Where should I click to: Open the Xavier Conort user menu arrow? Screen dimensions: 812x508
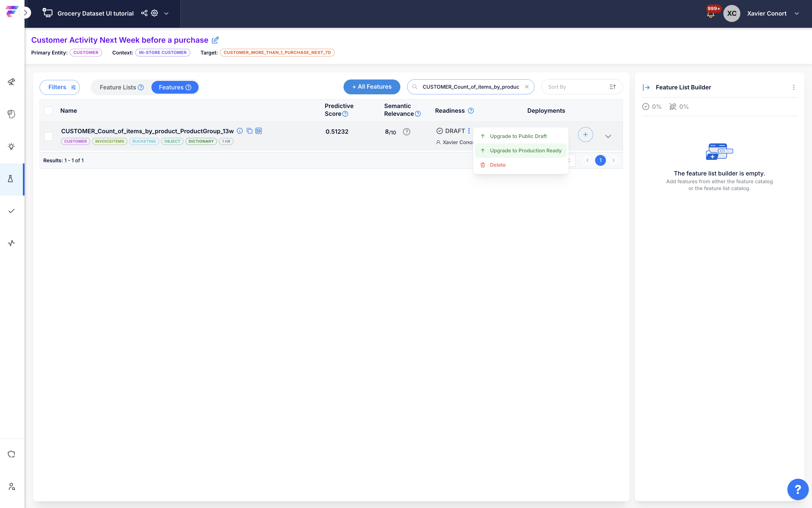(x=796, y=13)
